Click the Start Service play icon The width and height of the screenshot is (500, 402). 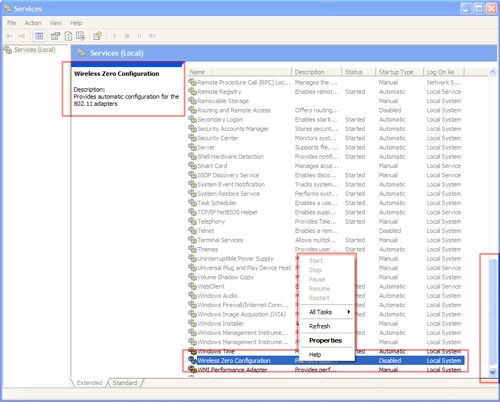point(114,36)
